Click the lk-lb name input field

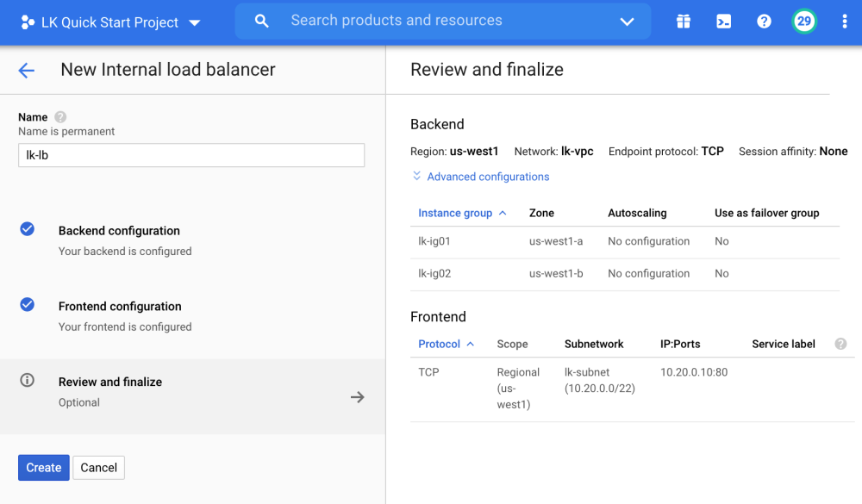191,155
